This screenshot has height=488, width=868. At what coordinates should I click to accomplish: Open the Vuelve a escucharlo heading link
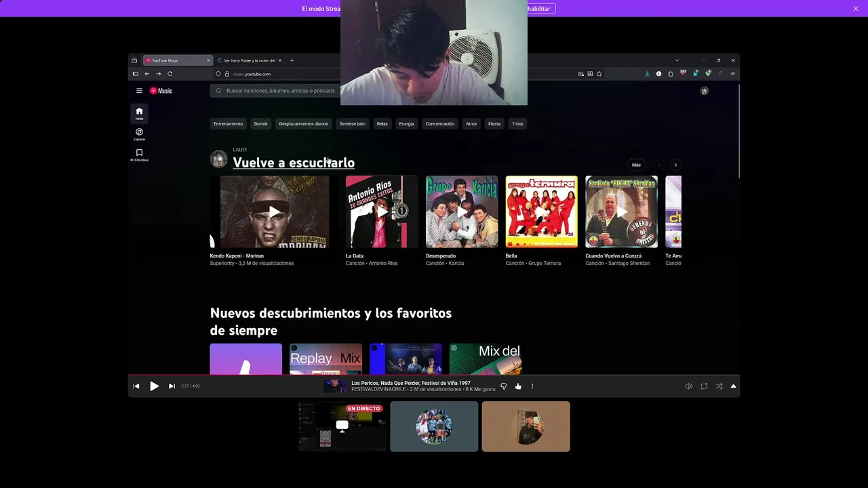pyautogui.click(x=294, y=163)
